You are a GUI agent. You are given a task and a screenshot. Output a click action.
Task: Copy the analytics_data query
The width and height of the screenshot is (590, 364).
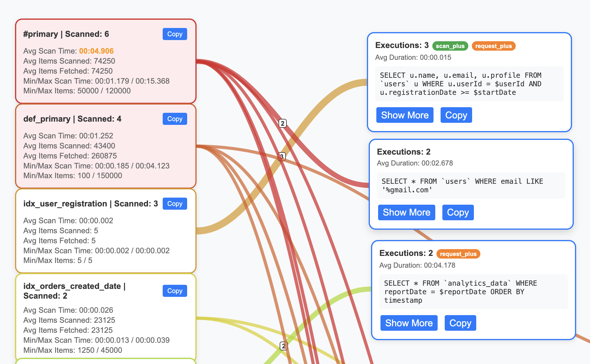(460, 323)
